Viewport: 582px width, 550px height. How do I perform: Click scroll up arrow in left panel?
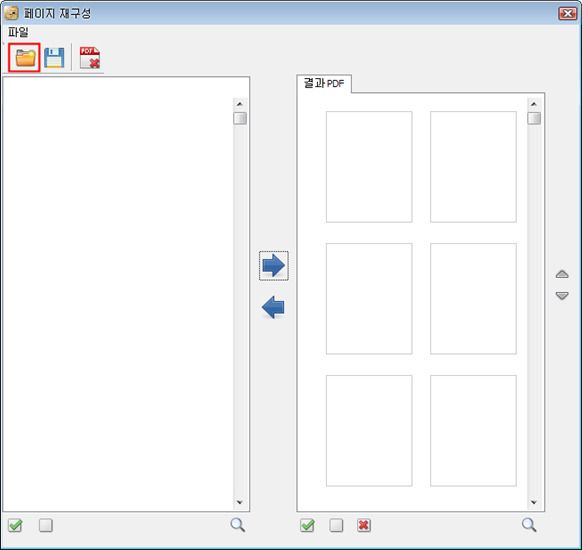click(239, 104)
